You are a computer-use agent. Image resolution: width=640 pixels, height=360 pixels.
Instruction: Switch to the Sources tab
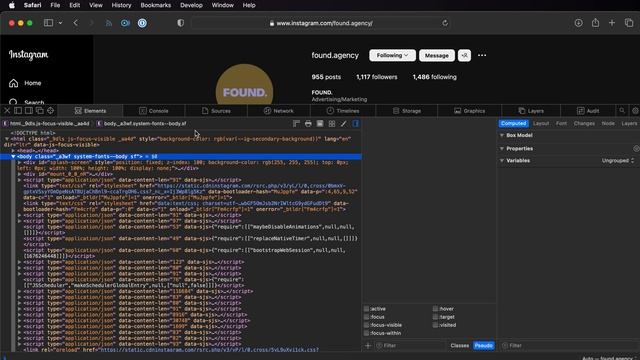pyautogui.click(x=216, y=111)
